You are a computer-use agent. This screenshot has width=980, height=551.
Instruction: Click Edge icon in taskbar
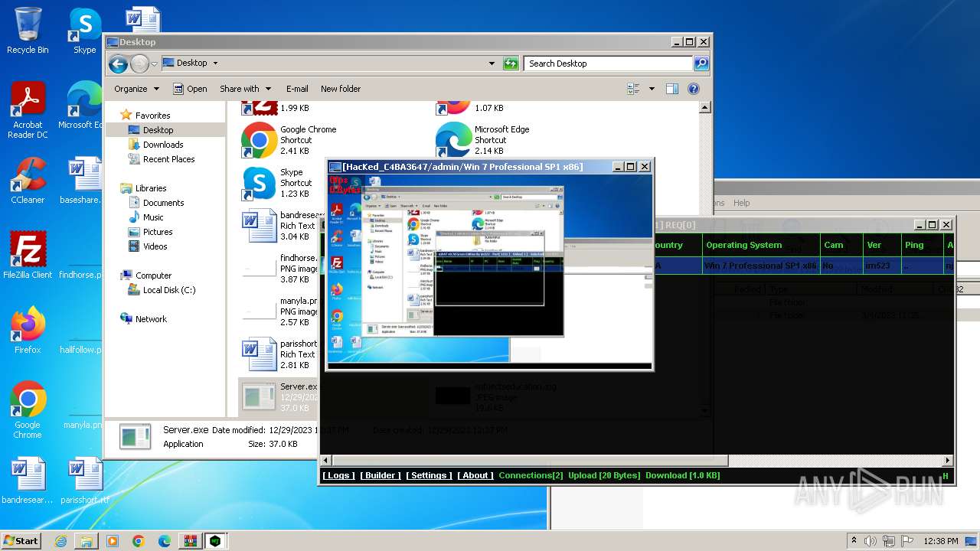[164, 541]
